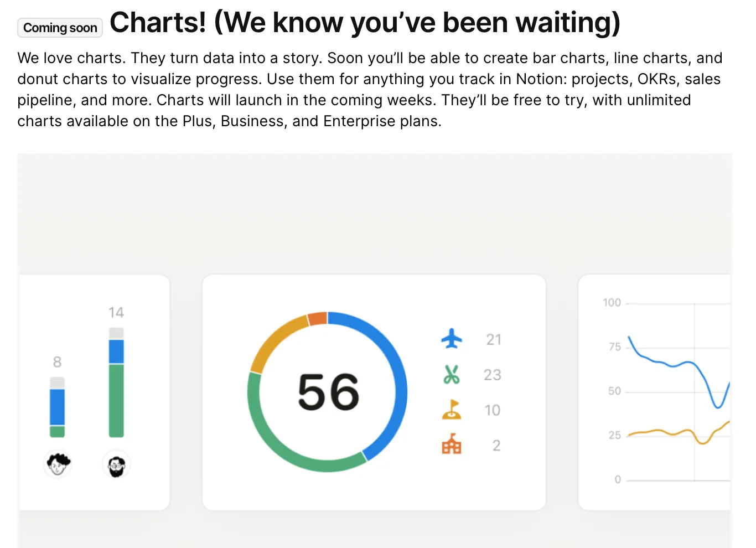Click the yellow golf flag legend icon
This screenshot has height=548, width=756.
452,410
